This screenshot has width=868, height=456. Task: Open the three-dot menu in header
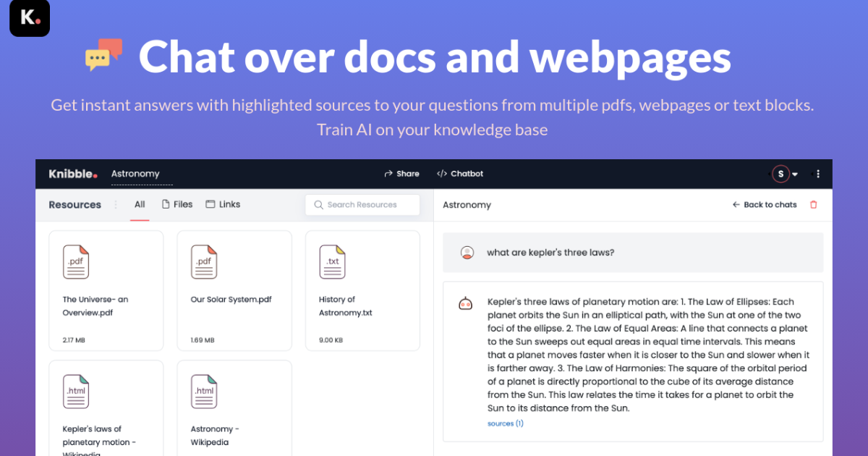818,174
